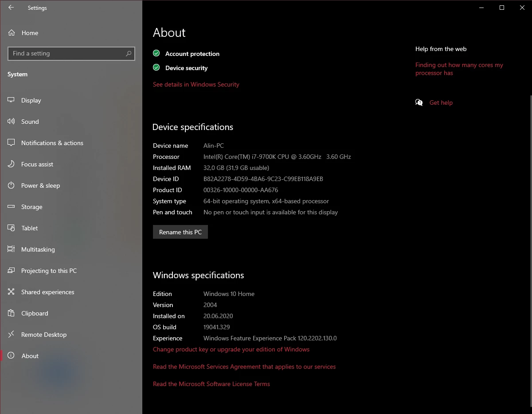This screenshot has height=414, width=532.
Task: Click the Windows 10 Home edition value
Action: [229, 294]
